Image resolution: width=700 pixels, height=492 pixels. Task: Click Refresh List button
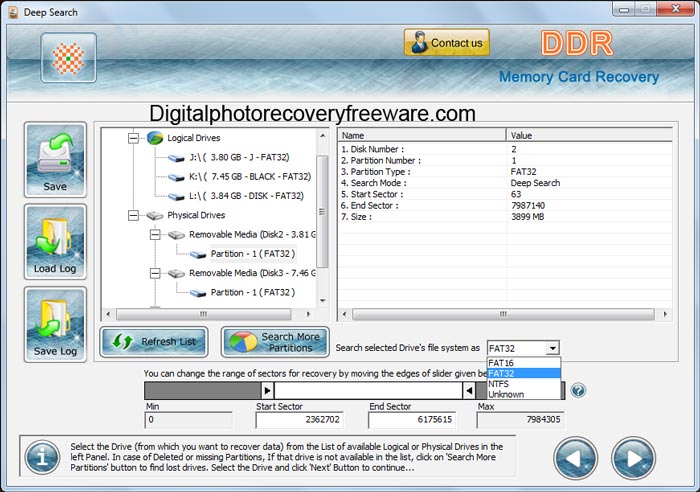coord(154,342)
